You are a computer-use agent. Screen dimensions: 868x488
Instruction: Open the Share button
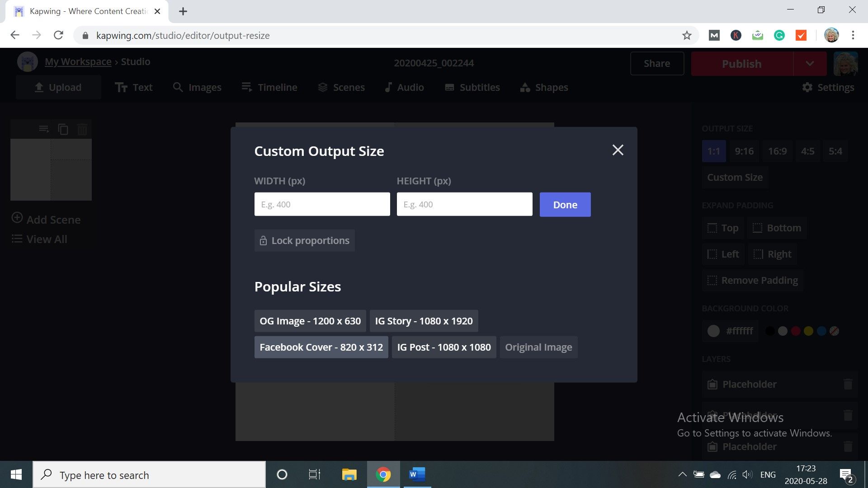(x=656, y=64)
